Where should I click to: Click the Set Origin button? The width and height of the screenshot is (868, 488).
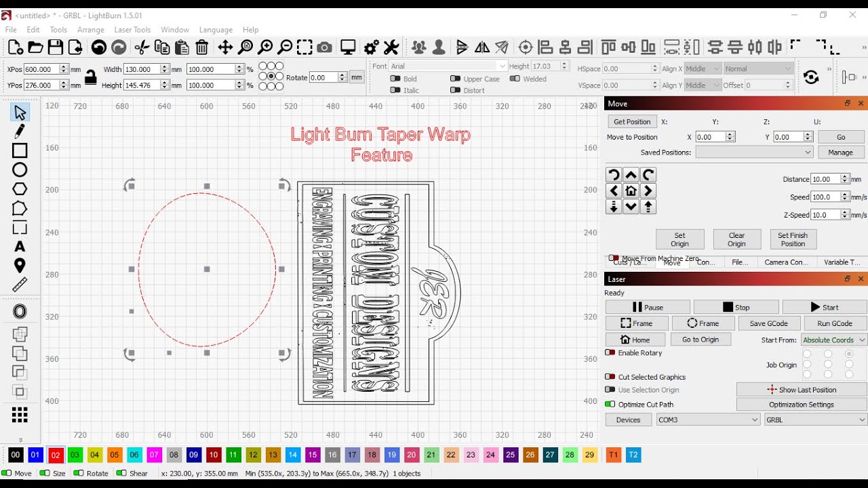pyautogui.click(x=680, y=239)
